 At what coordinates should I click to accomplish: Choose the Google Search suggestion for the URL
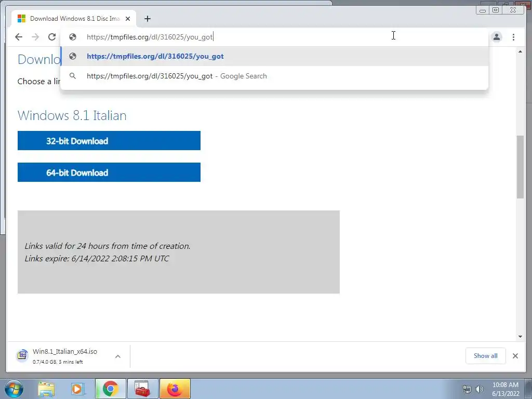274,76
